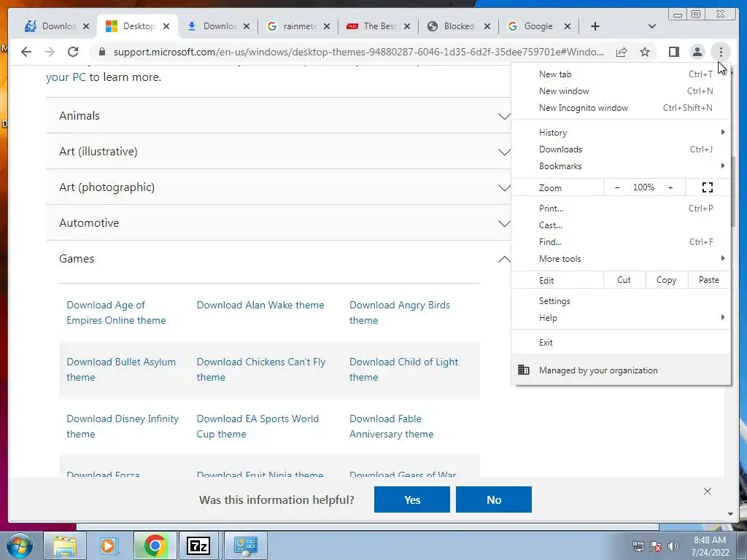Open Download Bullet Asylum theme link
Image resolution: width=747 pixels, height=560 pixels.
click(x=121, y=370)
